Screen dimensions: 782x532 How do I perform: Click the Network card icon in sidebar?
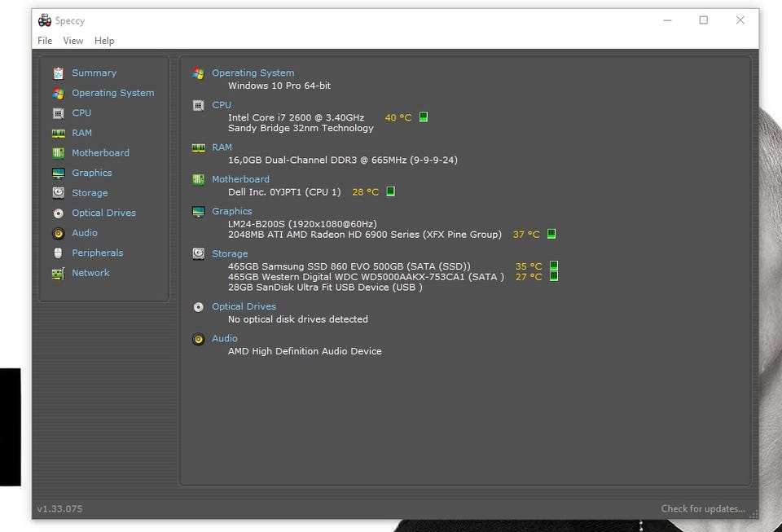coord(59,273)
